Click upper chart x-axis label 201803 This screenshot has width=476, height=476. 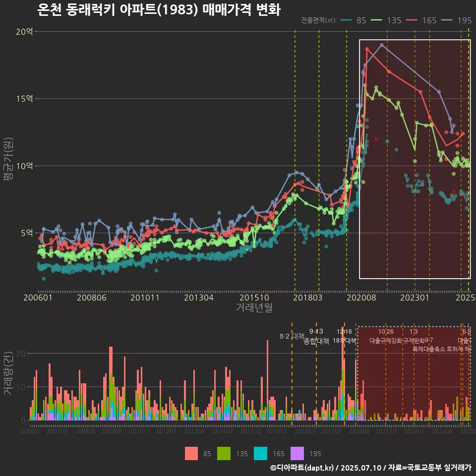point(307,297)
